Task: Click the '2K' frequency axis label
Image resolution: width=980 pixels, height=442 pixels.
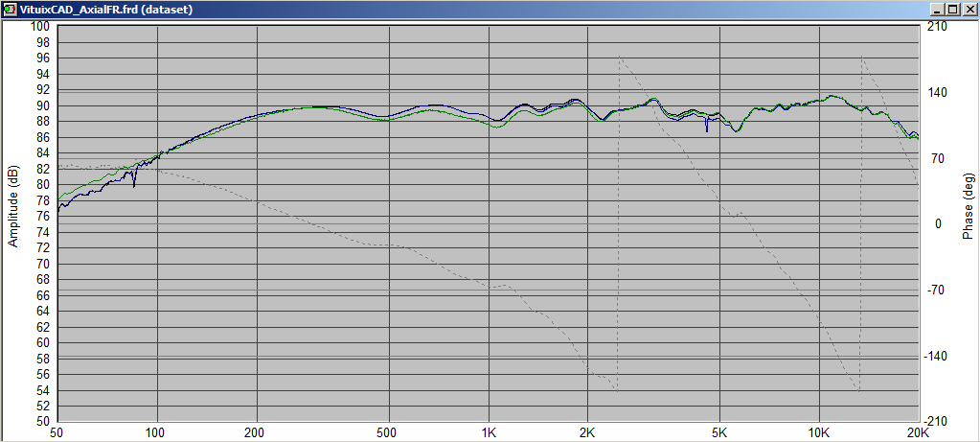Action: pos(587,432)
